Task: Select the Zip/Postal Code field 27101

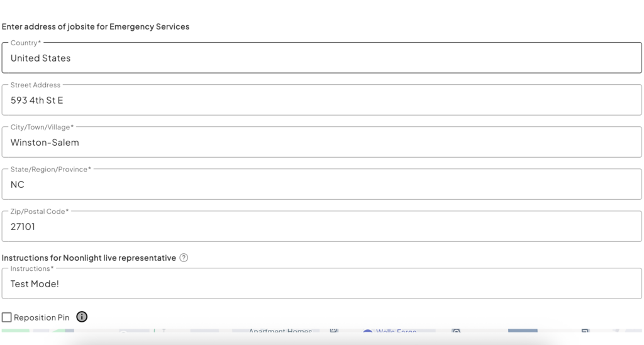Action: 321,226
